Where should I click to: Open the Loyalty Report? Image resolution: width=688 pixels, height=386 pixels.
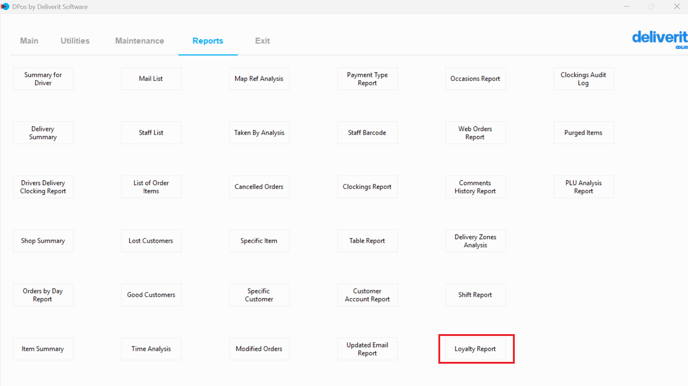pyautogui.click(x=475, y=349)
